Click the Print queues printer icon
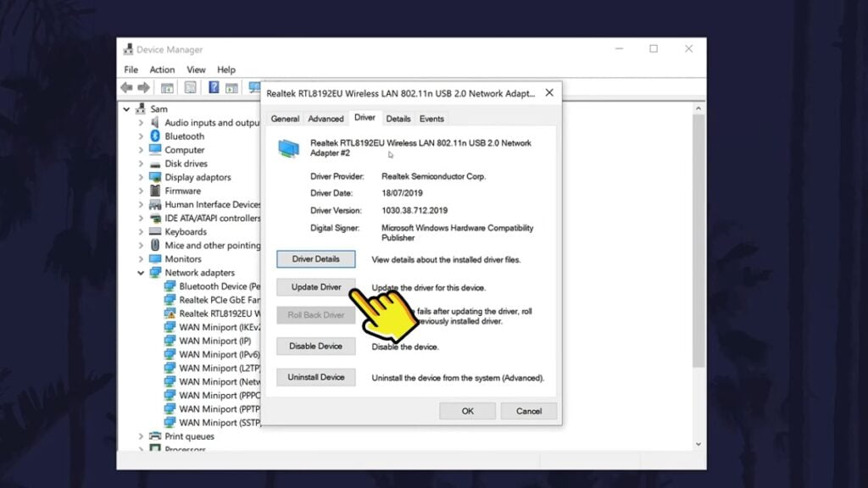 tap(155, 436)
